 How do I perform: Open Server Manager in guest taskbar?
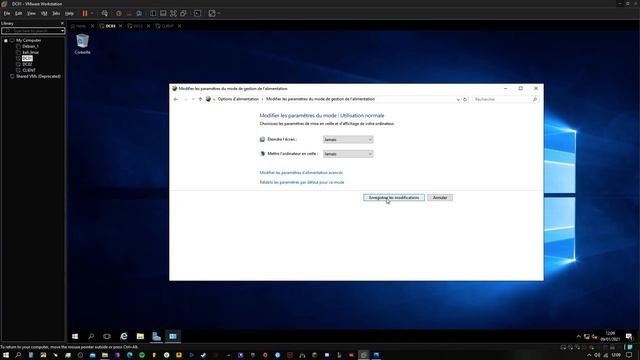[156, 336]
